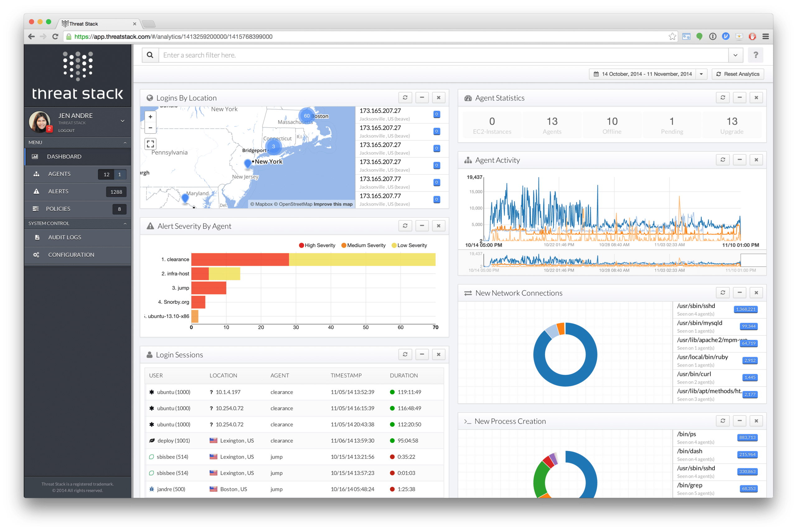Select the /usr/sbin/mysqld connection row
797x532 pixels.
[719, 327]
